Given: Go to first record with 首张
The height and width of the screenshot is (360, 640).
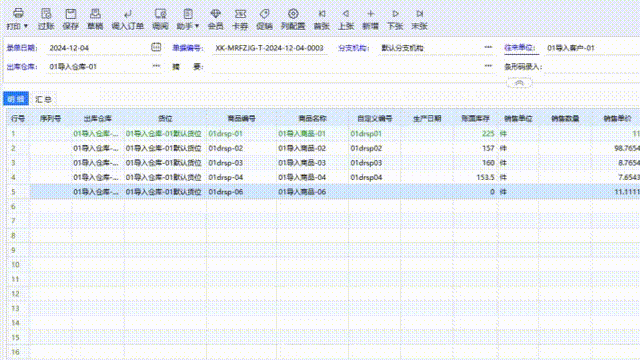Looking at the screenshot, I should (x=322, y=19).
